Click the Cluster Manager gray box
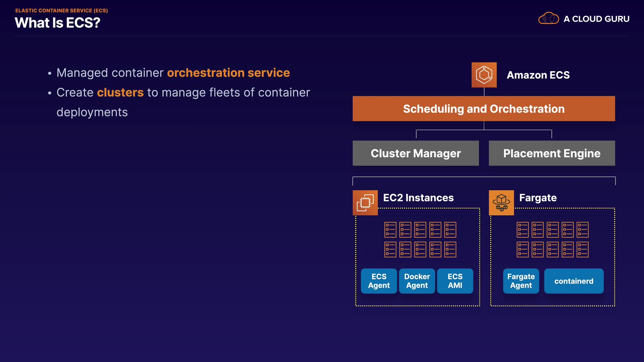 click(x=416, y=153)
